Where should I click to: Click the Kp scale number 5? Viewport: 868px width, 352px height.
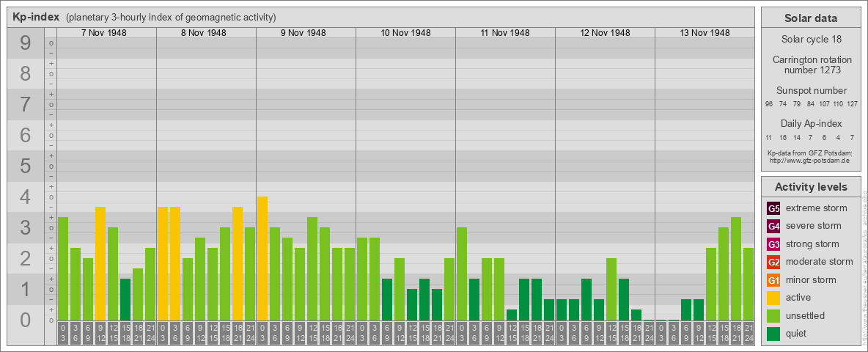click(25, 166)
